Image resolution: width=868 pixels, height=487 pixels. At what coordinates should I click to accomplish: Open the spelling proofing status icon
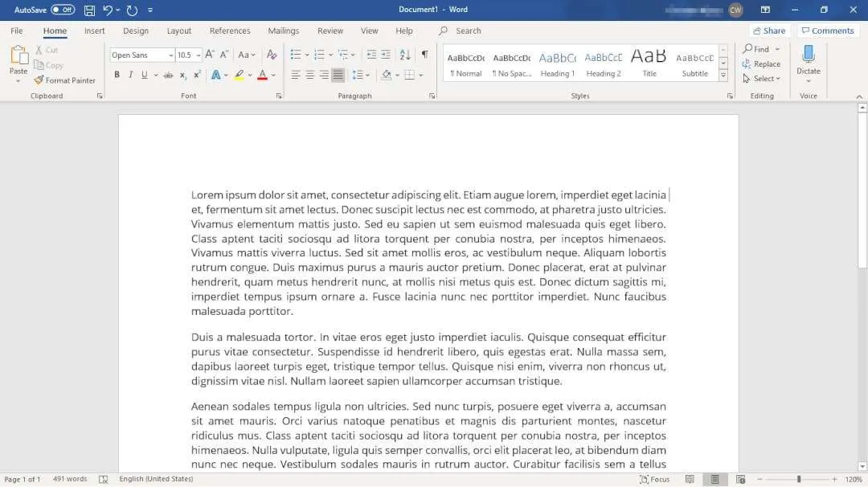tap(103, 479)
